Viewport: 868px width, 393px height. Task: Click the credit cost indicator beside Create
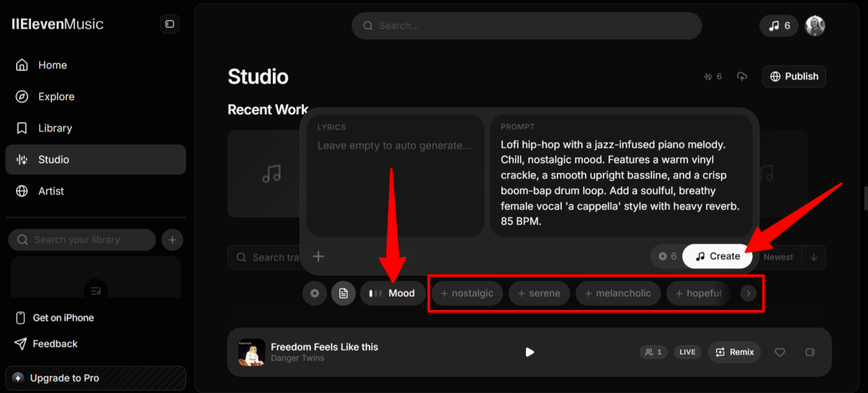click(667, 256)
